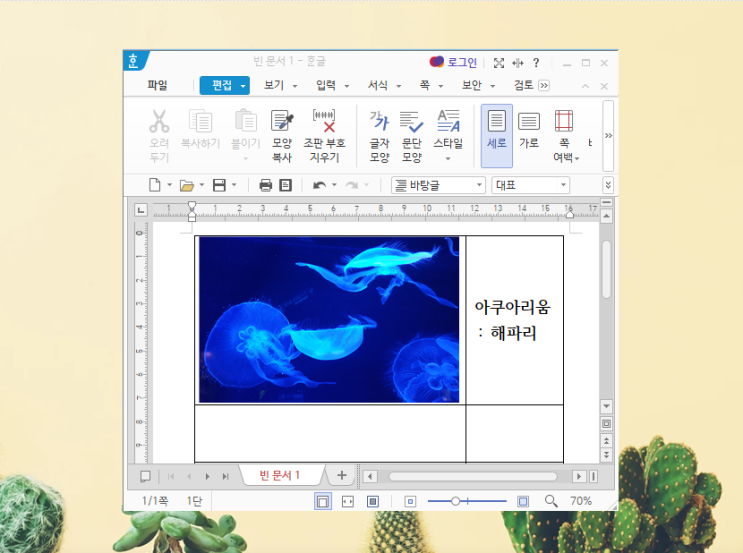Click the full screen icon in title bar
This screenshot has width=743, height=553.
click(498, 63)
